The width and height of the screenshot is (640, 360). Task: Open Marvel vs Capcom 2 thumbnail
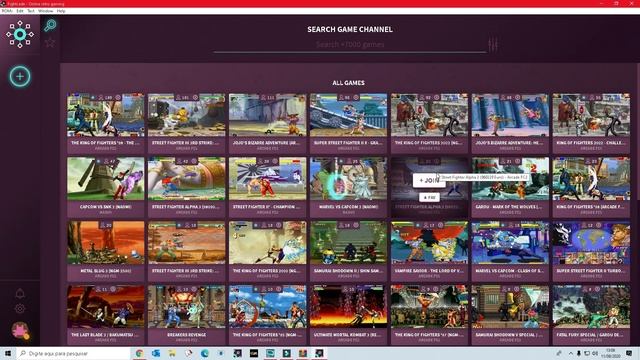click(348, 179)
